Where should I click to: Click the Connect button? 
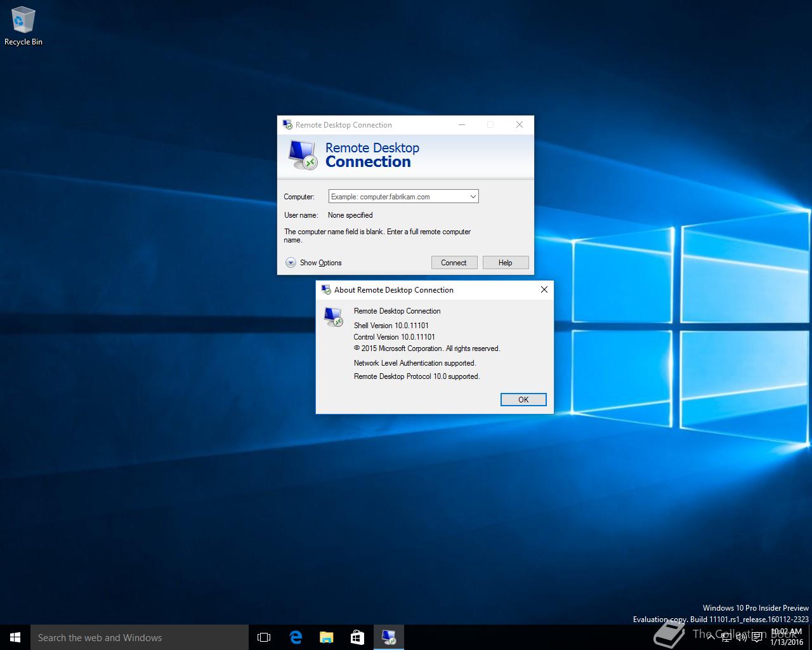(454, 262)
